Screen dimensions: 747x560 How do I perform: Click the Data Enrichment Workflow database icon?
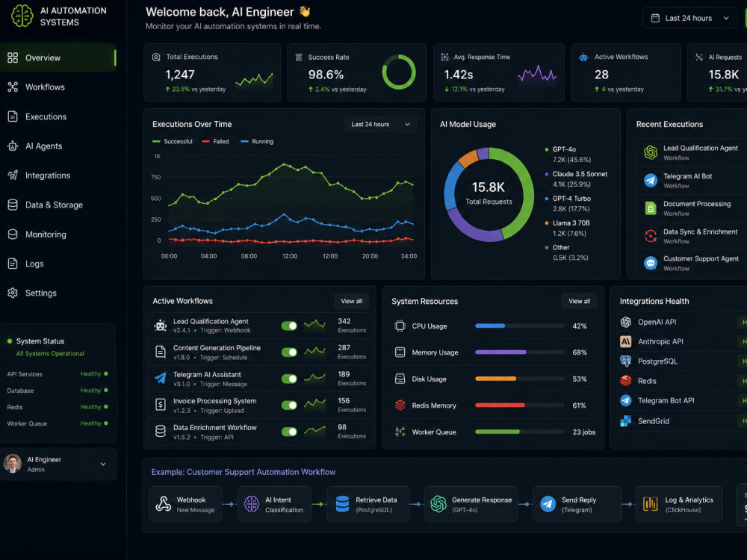click(161, 432)
